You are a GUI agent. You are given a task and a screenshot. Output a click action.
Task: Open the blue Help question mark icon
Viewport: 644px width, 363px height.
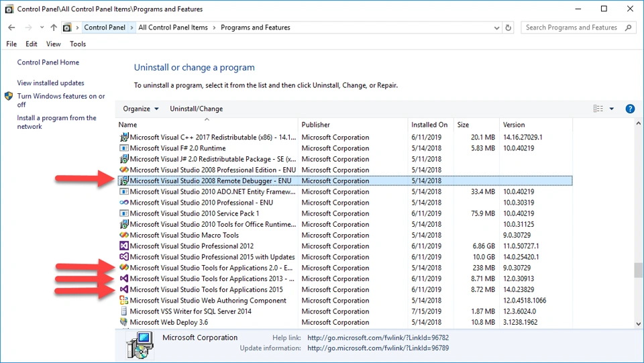[630, 109]
